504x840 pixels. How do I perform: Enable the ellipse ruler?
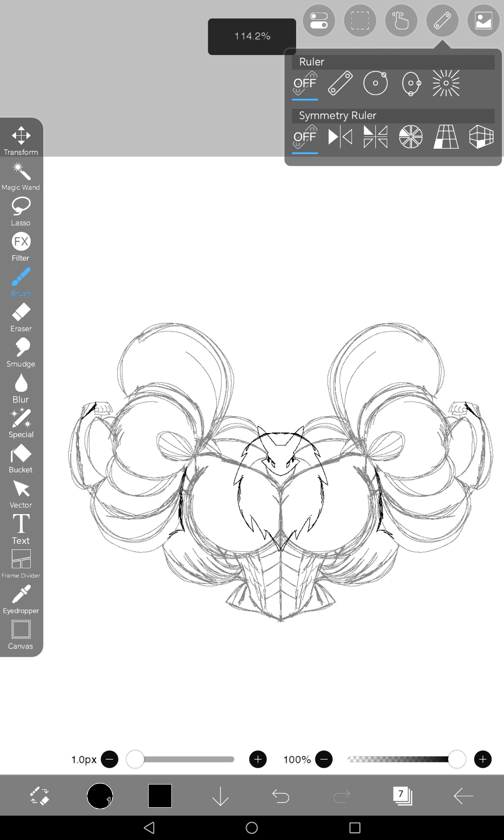coord(411,83)
